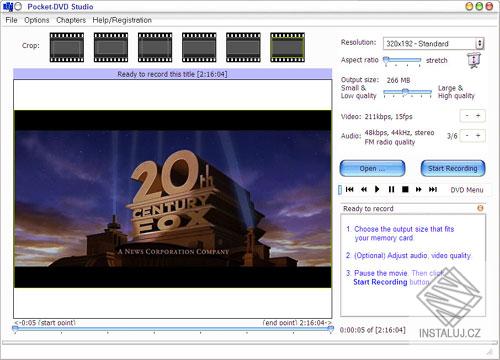Open the Chapters menu
Image resolution: width=500 pixels, height=360 pixels.
click(71, 20)
